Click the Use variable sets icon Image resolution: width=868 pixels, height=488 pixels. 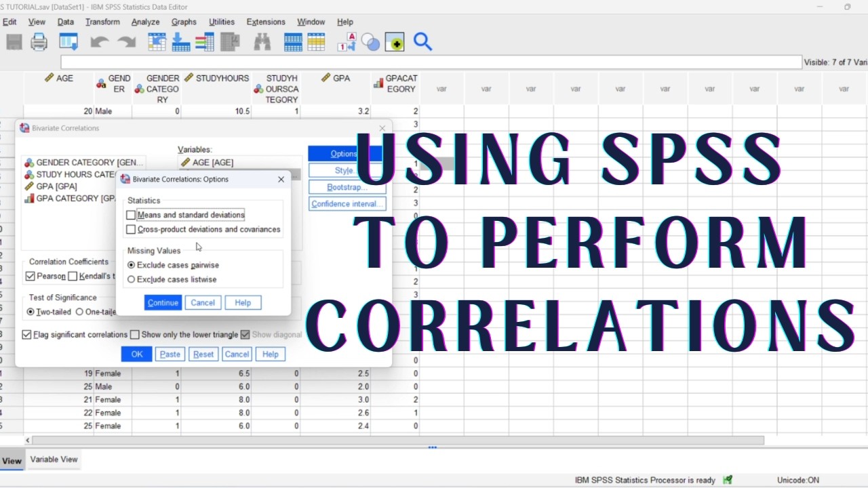click(x=371, y=42)
